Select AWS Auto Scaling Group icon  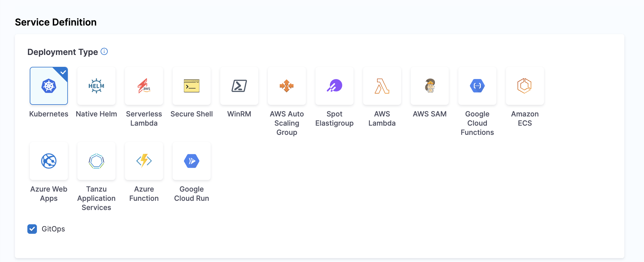[x=287, y=86]
